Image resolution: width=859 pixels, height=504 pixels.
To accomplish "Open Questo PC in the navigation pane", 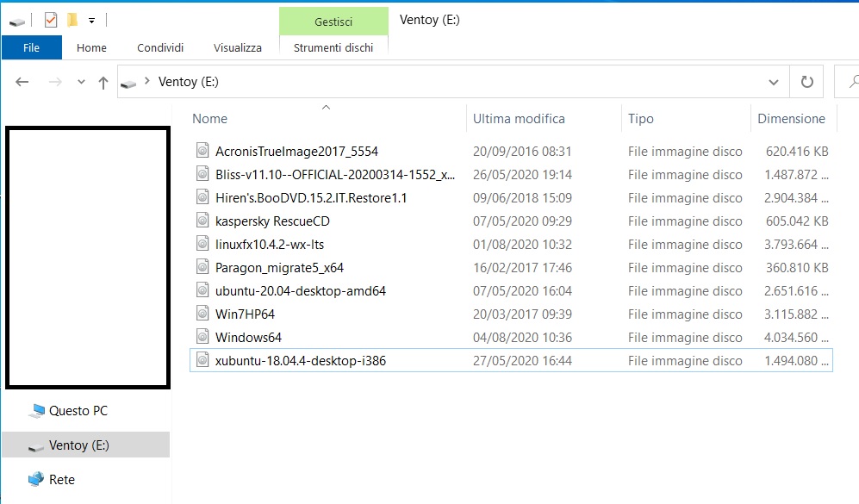I will click(78, 411).
